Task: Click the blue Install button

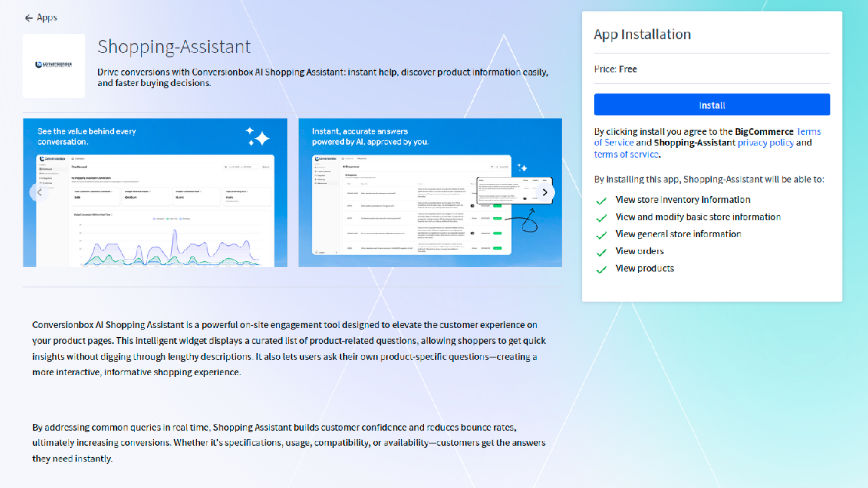Action: point(712,105)
